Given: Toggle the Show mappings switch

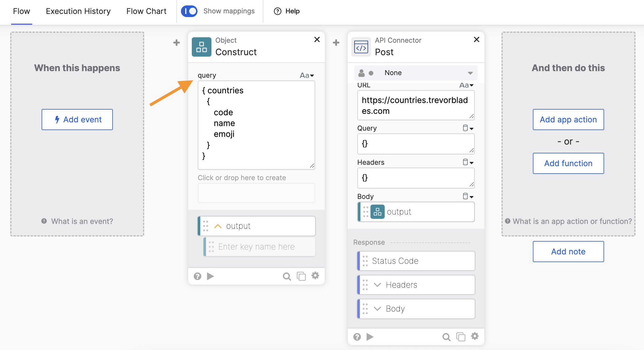Looking at the screenshot, I should point(189,11).
